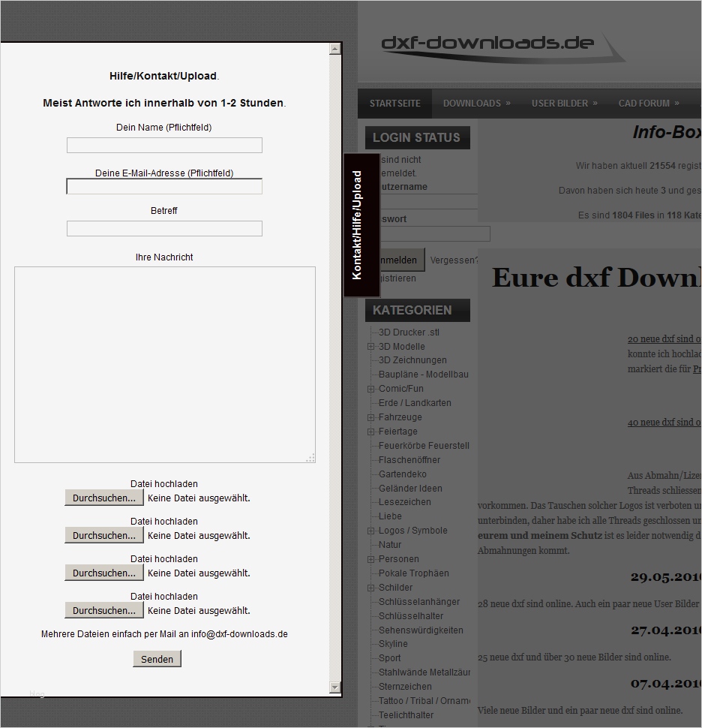The width and height of the screenshot is (702, 728).
Task: Click the second Durchsuchen... file button
Action: click(104, 535)
